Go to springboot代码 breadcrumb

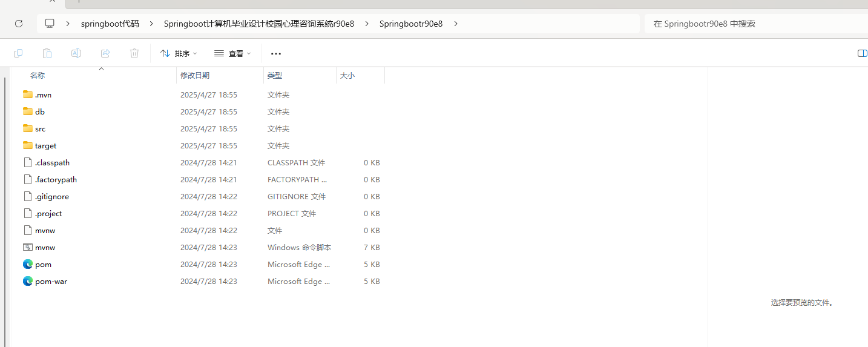tap(110, 24)
